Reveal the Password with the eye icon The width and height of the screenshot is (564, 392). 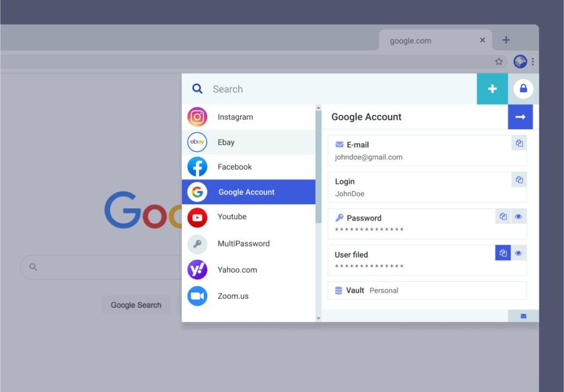pyautogui.click(x=518, y=216)
